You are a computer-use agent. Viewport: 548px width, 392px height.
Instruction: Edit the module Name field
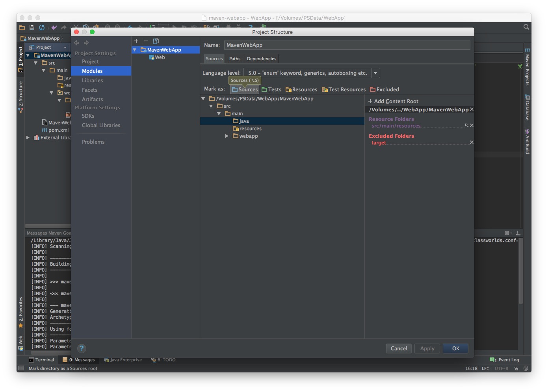(347, 45)
